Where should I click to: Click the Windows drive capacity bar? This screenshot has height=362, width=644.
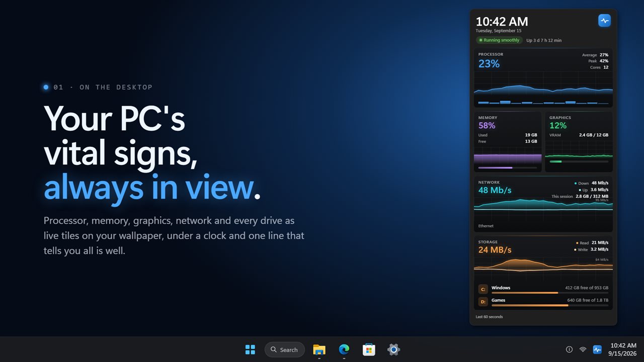550,293
